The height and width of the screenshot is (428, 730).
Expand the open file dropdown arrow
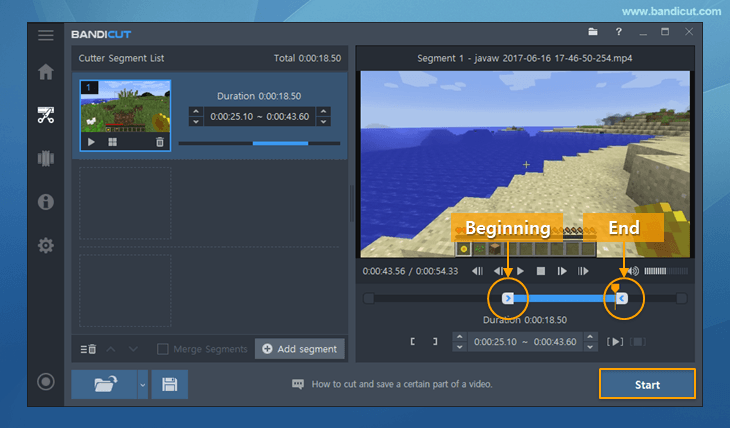[x=142, y=385]
